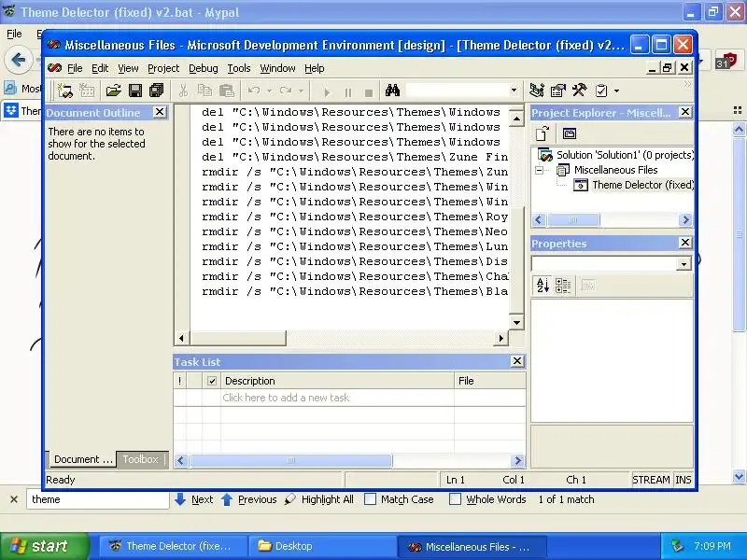Open the View menu

(128, 68)
